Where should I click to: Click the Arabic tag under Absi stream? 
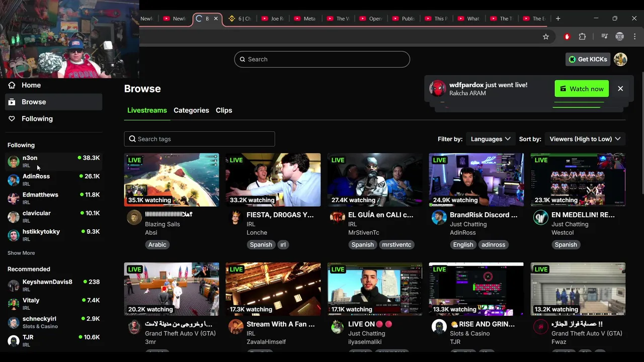(157, 245)
